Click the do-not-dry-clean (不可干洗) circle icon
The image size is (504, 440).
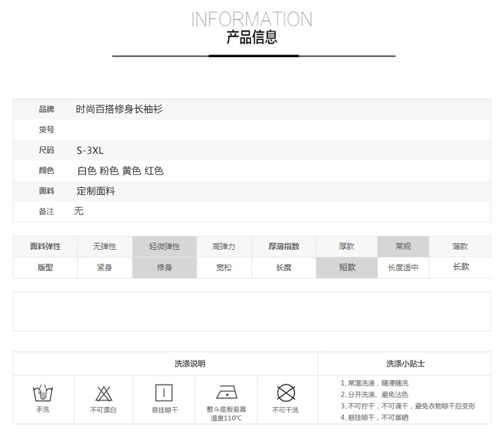click(286, 392)
